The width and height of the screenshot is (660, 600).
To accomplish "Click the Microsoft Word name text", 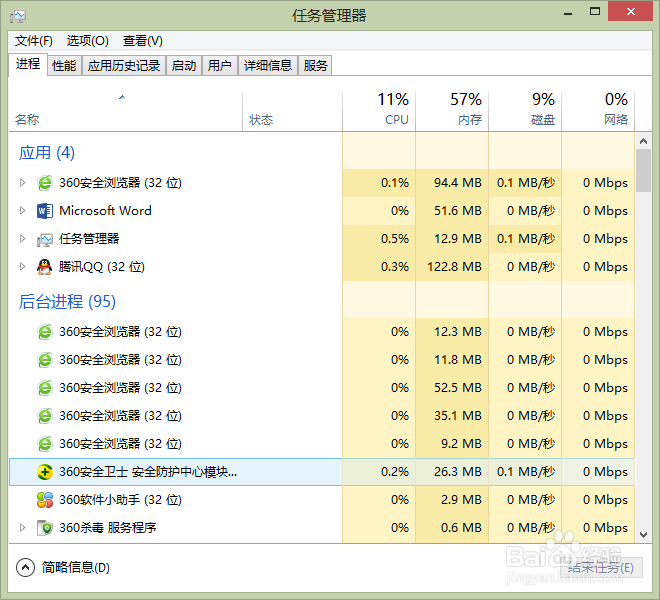I will tap(105, 211).
